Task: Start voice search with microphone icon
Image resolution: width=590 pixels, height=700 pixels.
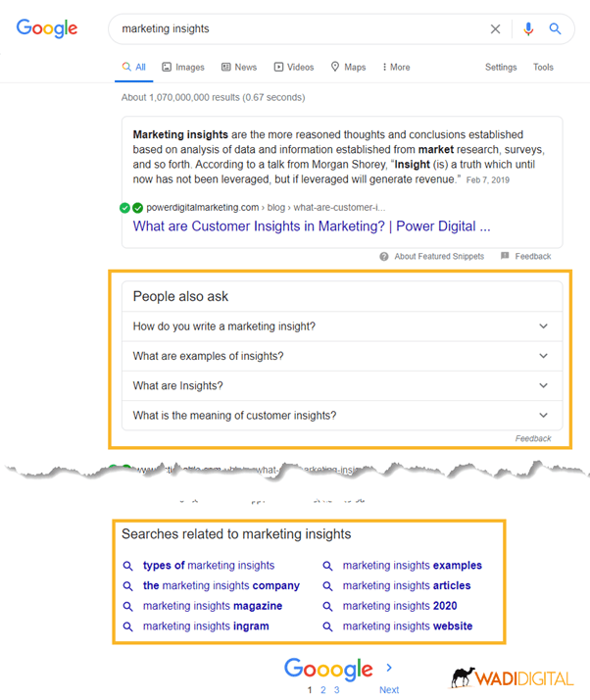Action: coord(528,29)
